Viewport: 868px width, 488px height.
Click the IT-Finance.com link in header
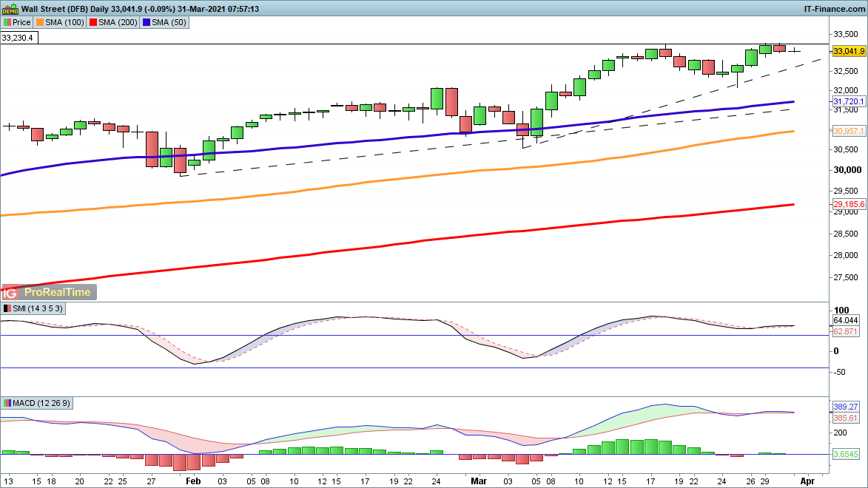point(834,8)
